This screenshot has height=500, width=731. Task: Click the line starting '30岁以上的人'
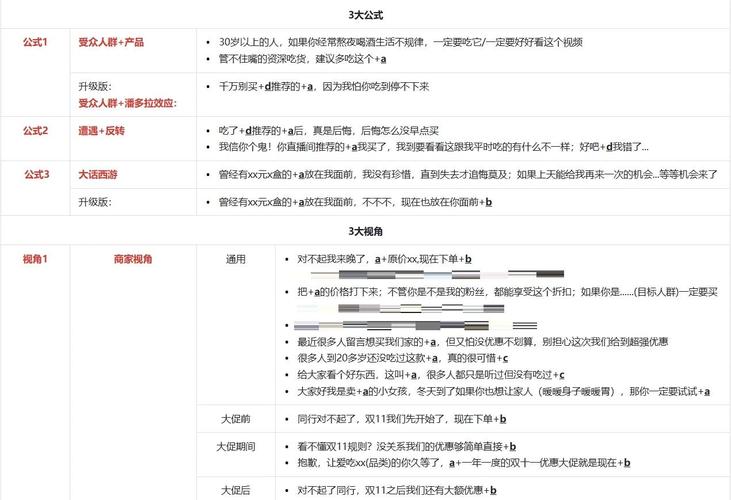400,42
